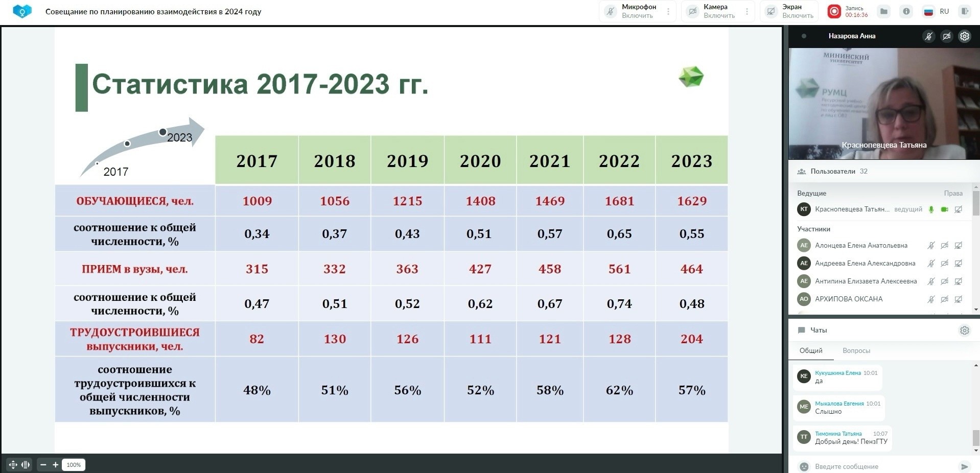
Task: Zoom in the slide with the plus button
Action: click(x=56, y=465)
